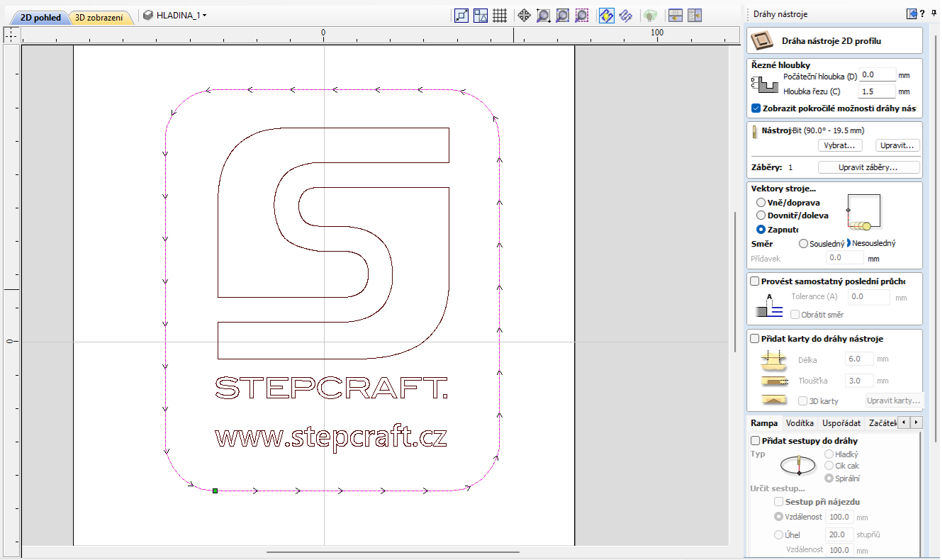
Task: Click the Tloušťka tab thickness field
Action: coord(860,381)
